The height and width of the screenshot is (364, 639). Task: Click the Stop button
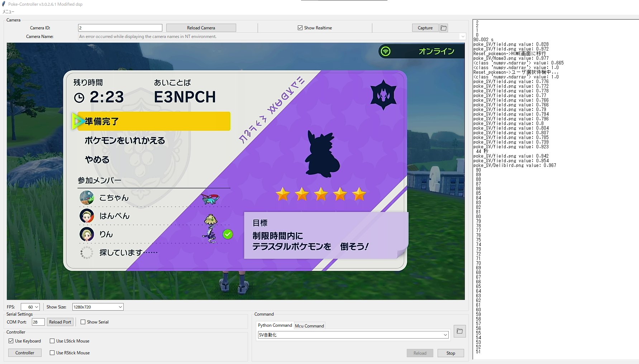pyautogui.click(x=451, y=353)
